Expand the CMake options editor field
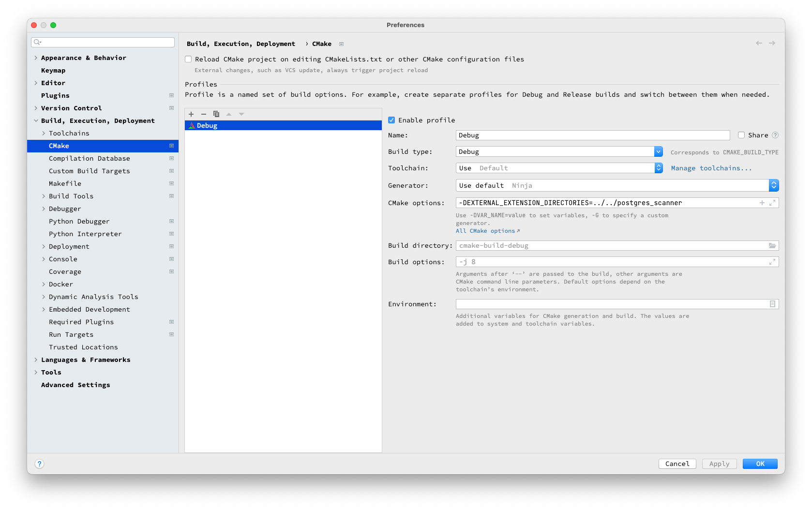This screenshot has height=510, width=812. [x=772, y=203]
